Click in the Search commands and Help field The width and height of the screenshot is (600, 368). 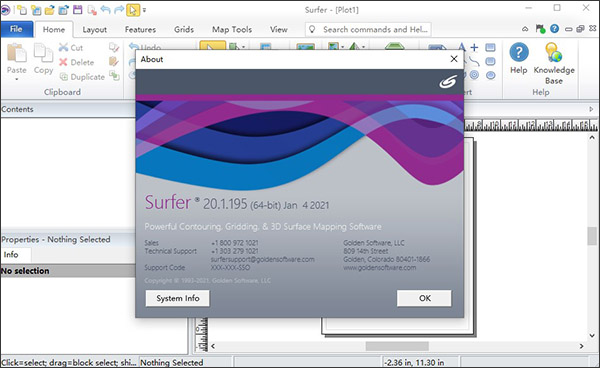(368, 29)
